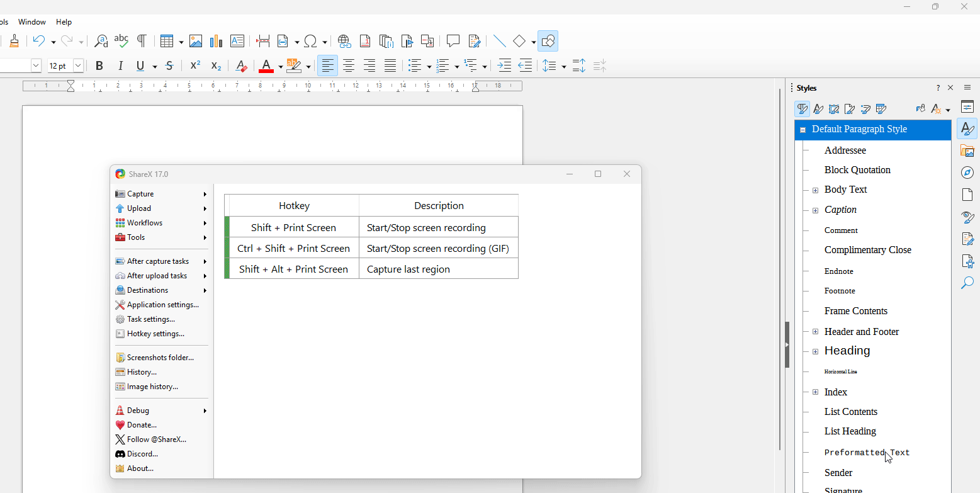This screenshot has width=980, height=493.
Task: Open Sidebar Properties deck
Action: pyautogui.click(x=967, y=107)
